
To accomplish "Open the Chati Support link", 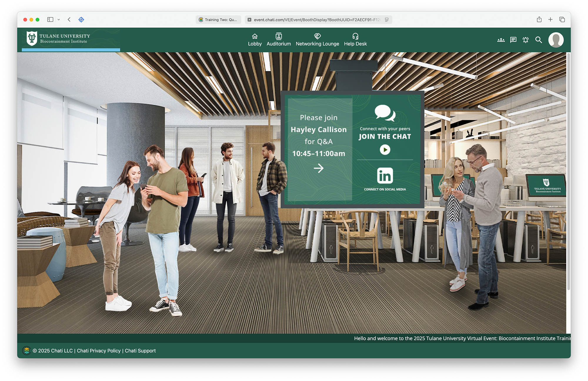I will pyautogui.click(x=140, y=351).
